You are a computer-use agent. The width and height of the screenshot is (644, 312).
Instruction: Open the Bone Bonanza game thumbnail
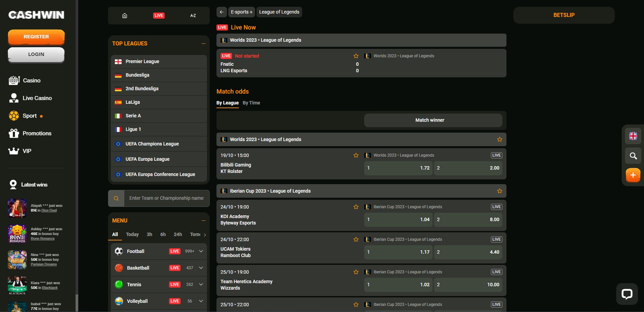tap(17, 234)
